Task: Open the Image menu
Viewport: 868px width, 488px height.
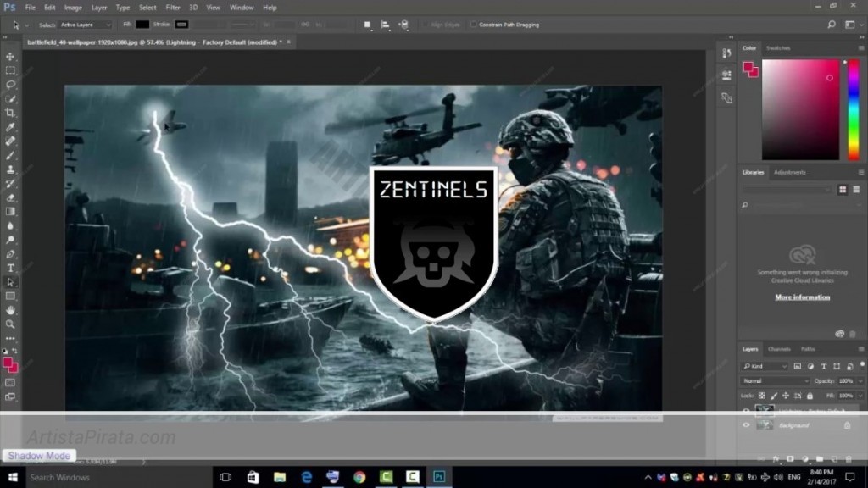Action: 73,8
